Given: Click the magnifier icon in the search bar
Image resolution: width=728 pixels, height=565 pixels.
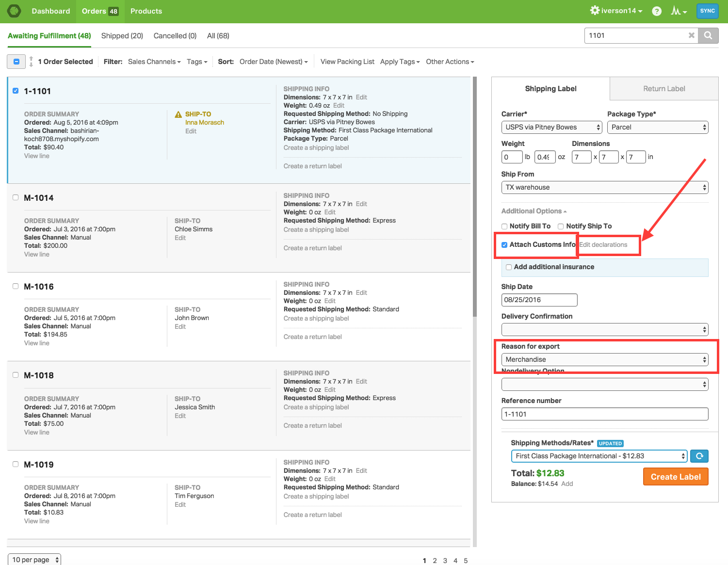Looking at the screenshot, I should click(x=708, y=35).
